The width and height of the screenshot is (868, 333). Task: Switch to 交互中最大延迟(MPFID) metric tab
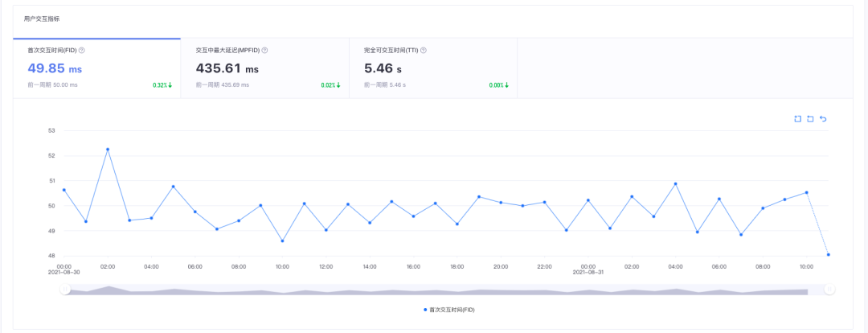[x=265, y=68]
